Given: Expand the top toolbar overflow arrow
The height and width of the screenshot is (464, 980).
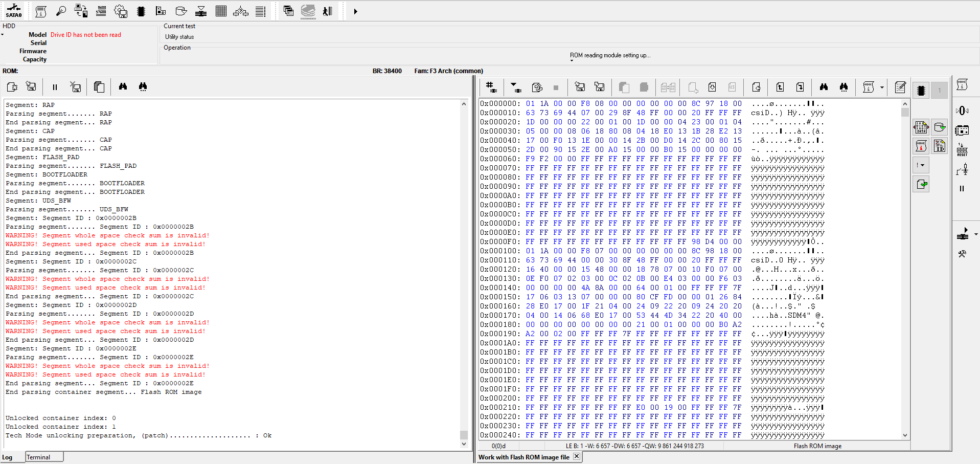Looking at the screenshot, I should tap(356, 11).
